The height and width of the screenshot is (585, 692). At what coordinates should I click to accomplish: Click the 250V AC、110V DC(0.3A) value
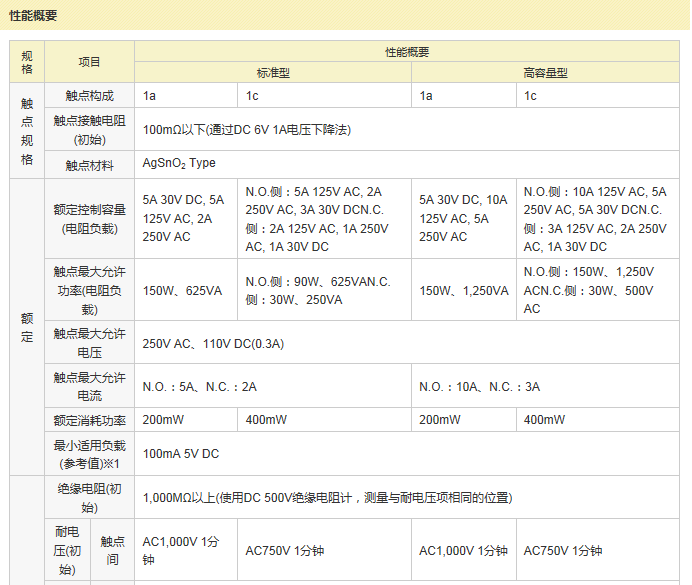[214, 344]
